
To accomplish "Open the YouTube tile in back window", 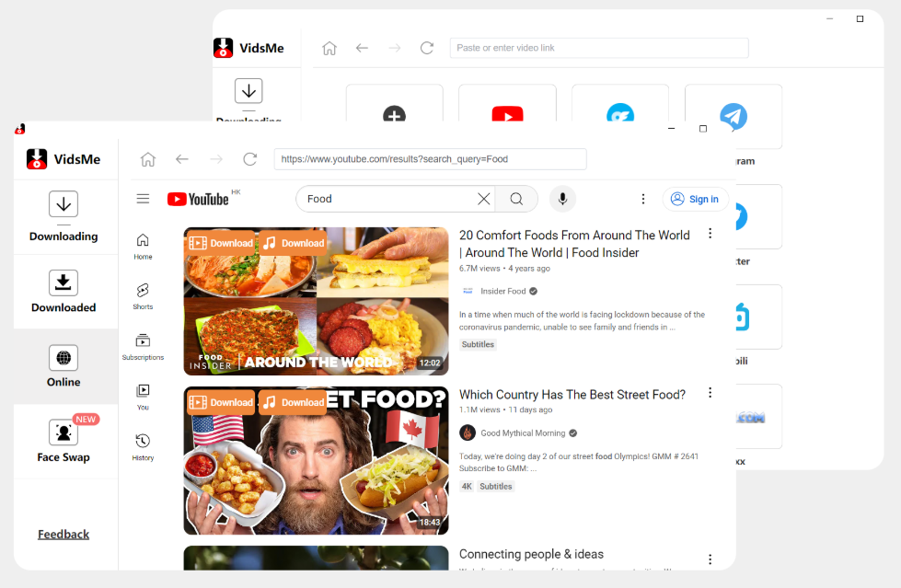I will [x=507, y=103].
